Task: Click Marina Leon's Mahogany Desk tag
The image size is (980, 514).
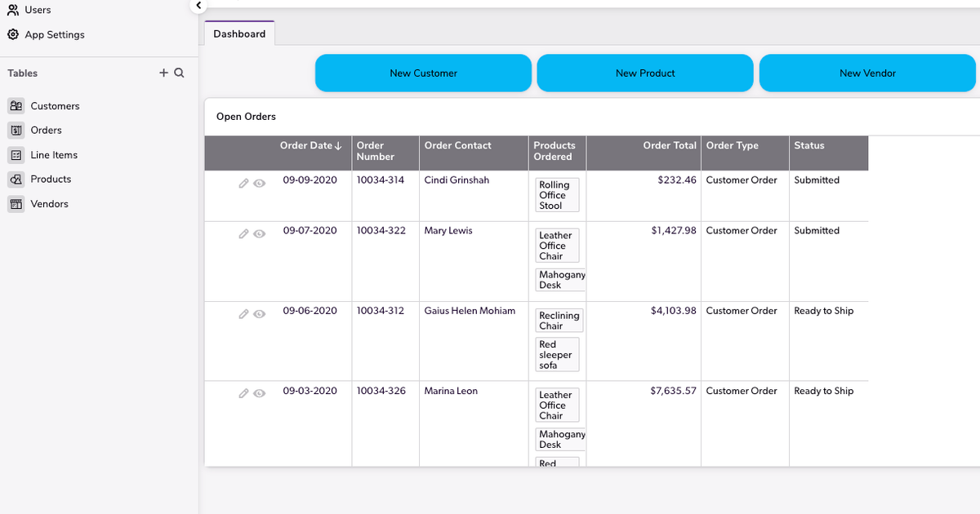Action: click(561, 439)
